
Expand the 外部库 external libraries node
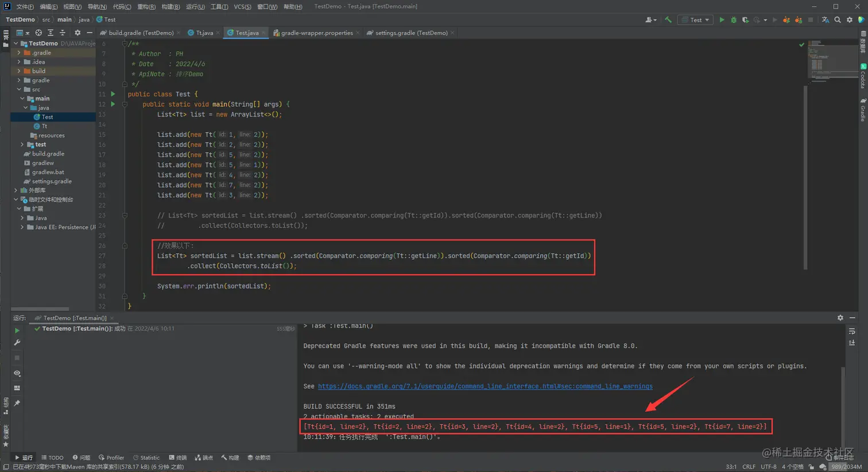click(x=16, y=190)
